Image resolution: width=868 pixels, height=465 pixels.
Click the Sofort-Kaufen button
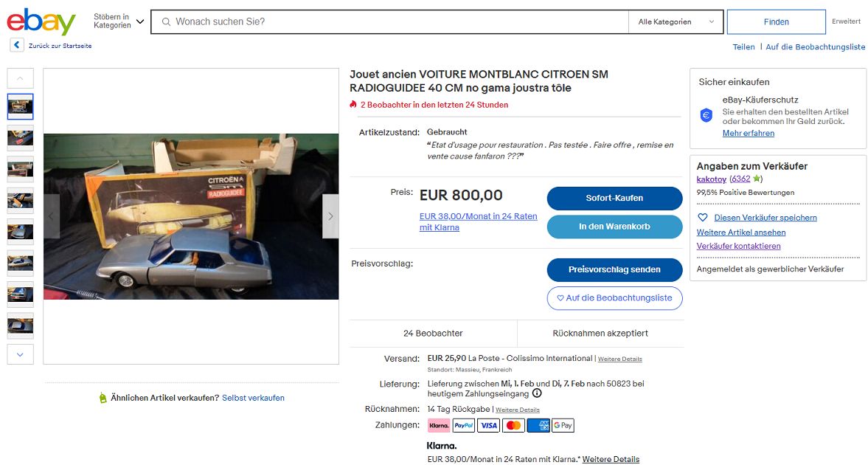pyautogui.click(x=614, y=198)
